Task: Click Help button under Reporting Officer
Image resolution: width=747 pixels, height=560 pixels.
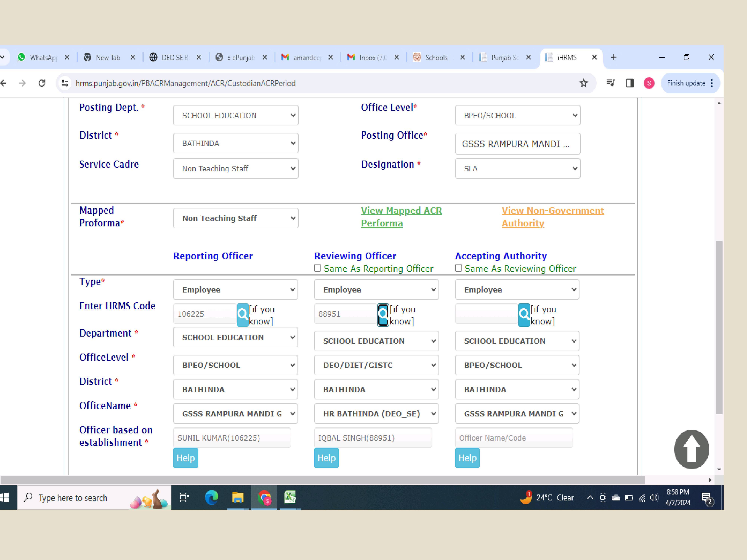Action: (185, 458)
